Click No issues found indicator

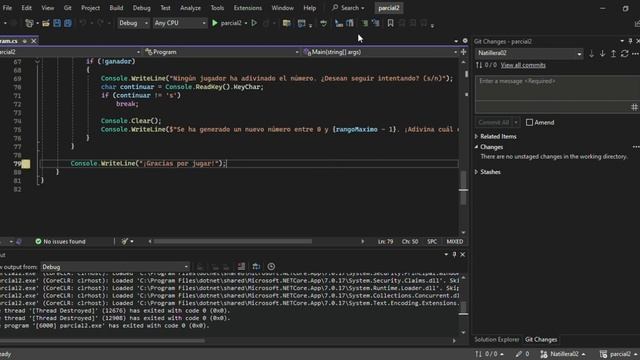(60, 242)
